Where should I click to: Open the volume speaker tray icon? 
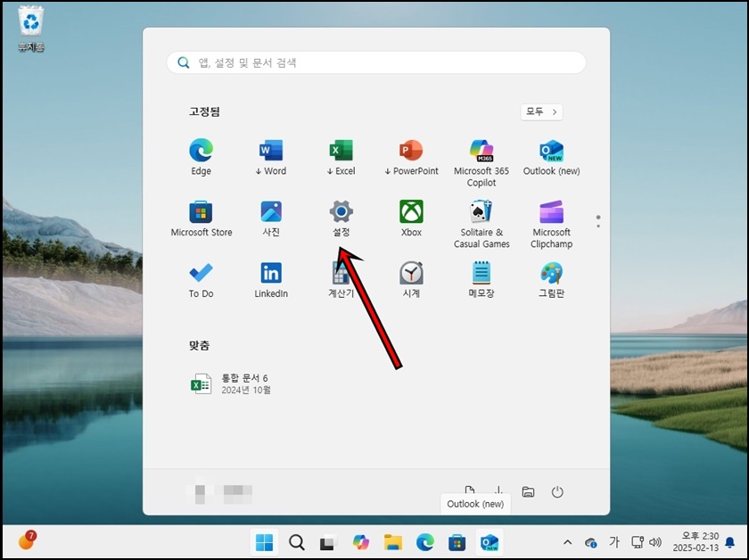pyautogui.click(x=655, y=542)
